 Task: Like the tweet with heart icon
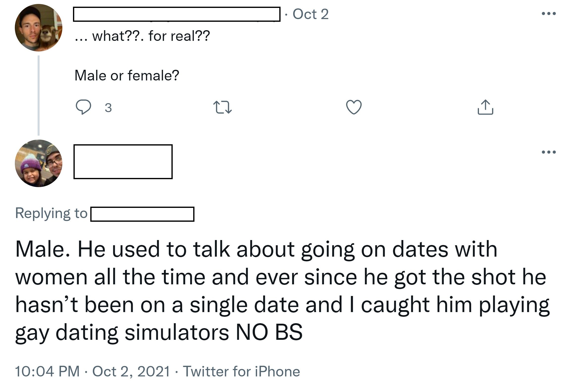(354, 107)
